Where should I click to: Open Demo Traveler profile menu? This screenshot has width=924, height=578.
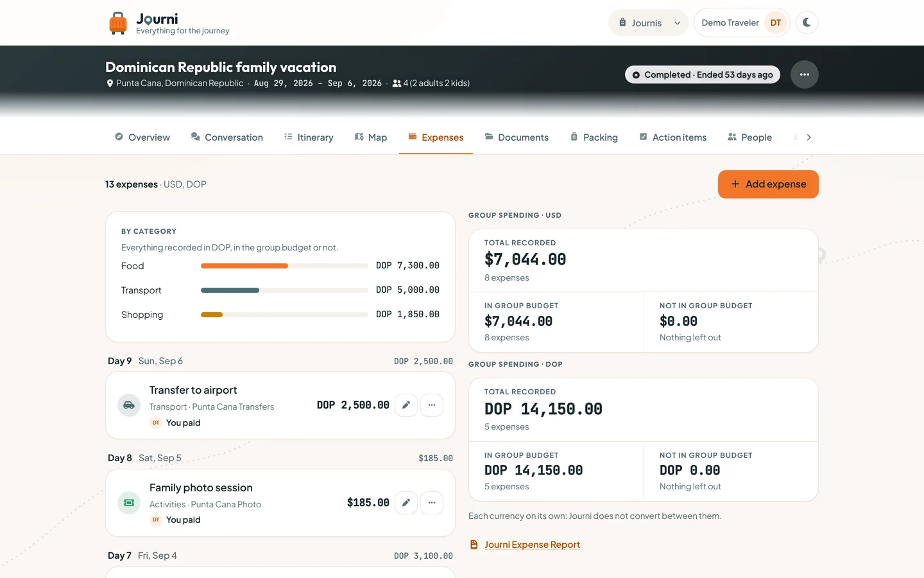pos(742,22)
